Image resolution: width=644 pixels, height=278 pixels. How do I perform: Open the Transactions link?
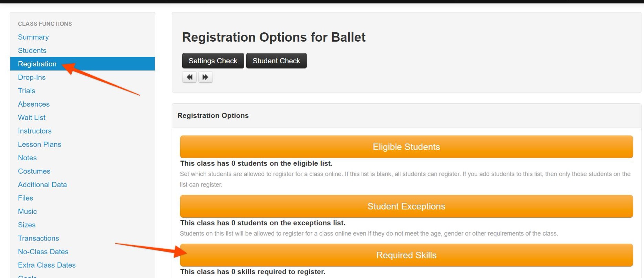pyautogui.click(x=39, y=238)
